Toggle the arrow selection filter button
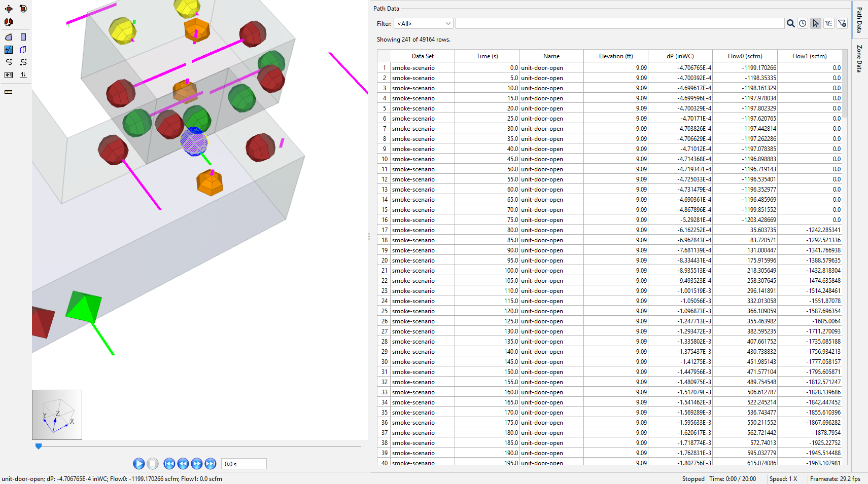 tap(816, 24)
